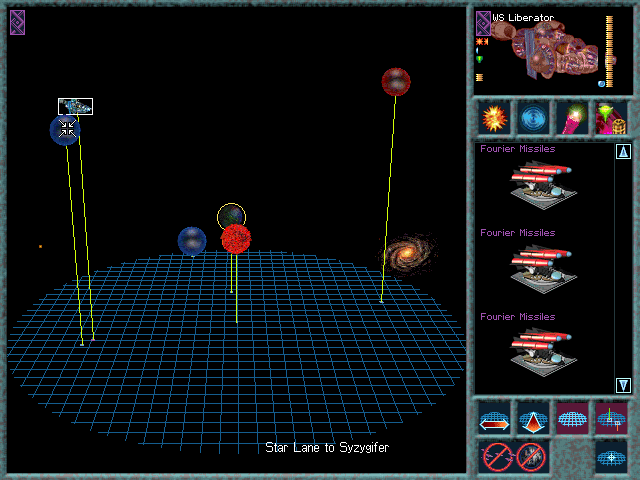Image resolution: width=640 pixels, height=480 pixels.
Task: Click the blue shield orb beside the power bar
Action: 601,84
